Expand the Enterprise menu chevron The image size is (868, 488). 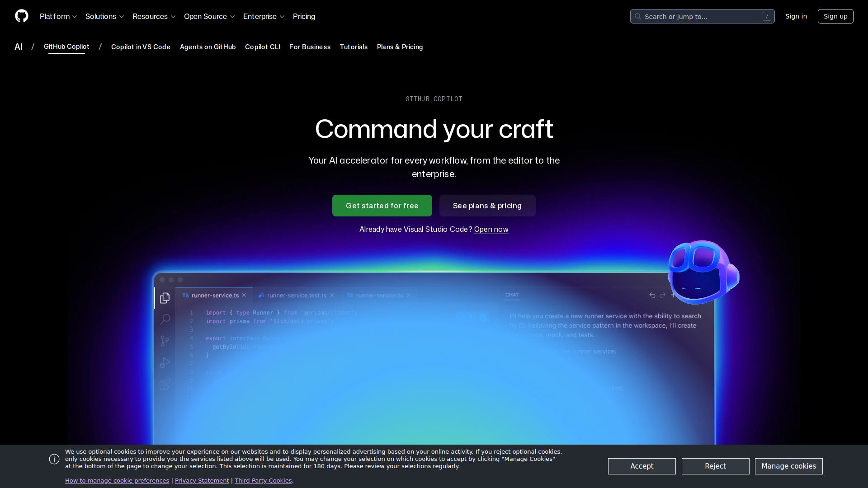(x=282, y=16)
